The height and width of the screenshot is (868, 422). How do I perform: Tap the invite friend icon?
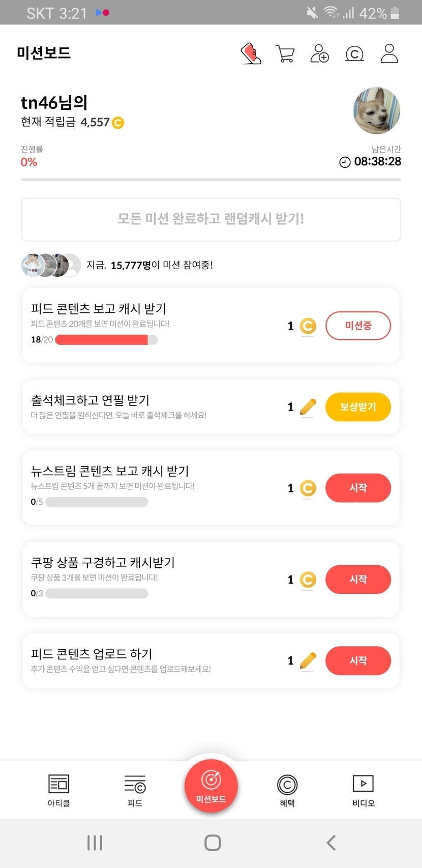pyautogui.click(x=319, y=53)
